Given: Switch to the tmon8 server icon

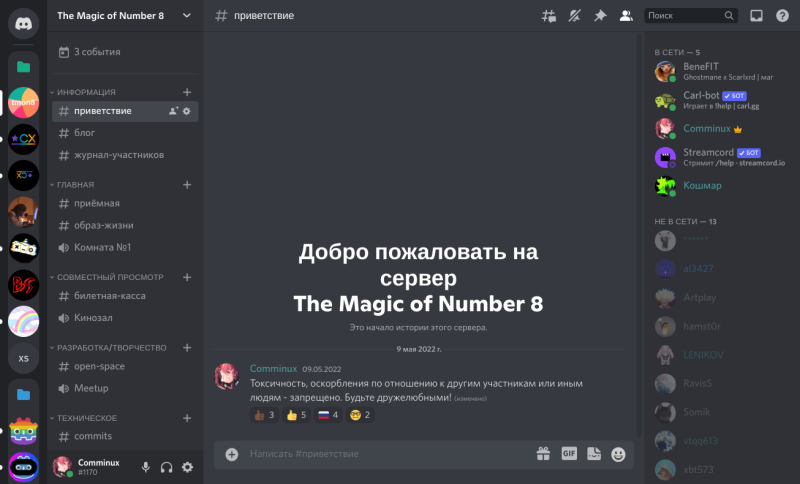Looking at the screenshot, I should click(x=23, y=103).
